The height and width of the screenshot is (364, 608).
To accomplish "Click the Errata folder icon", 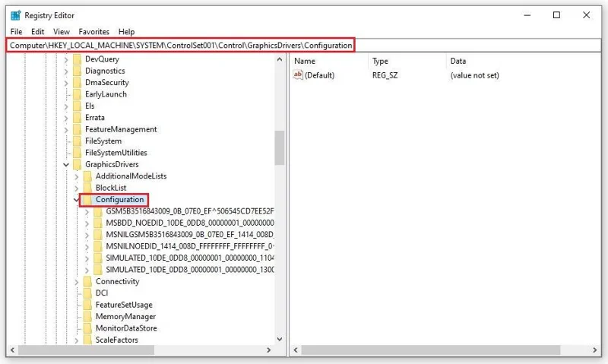I will (x=78, y=118).
